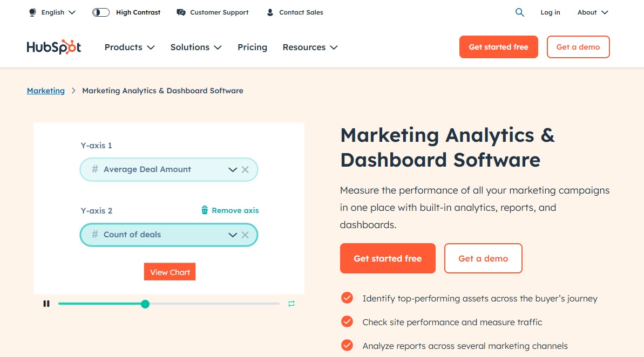Open the Count of deals dropdown chevron
Screen dimensions: 644x357
click(x=233, y=235)
